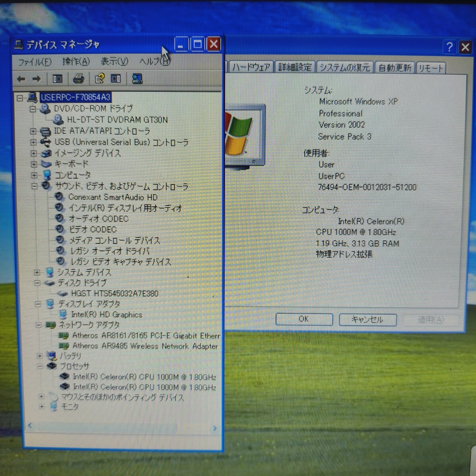Open the Properties toolbar icon with question mark
476x476 pixels.
point(99,79)
